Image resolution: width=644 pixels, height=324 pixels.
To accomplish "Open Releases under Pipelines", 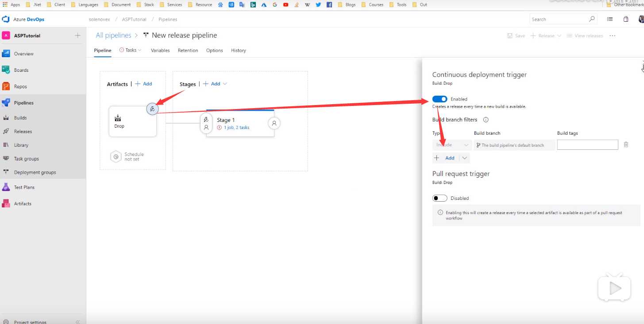I will [23, 132].
